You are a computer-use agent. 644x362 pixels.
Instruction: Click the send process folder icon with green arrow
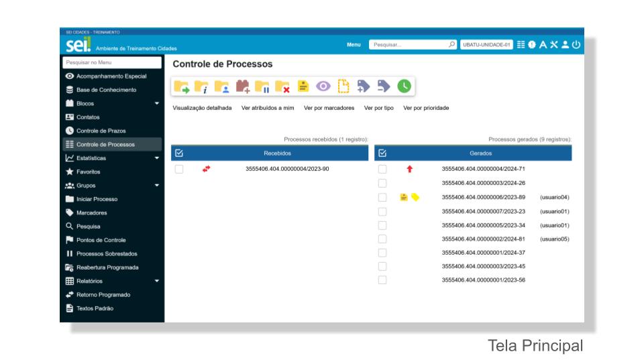click(x=182, y=86)
